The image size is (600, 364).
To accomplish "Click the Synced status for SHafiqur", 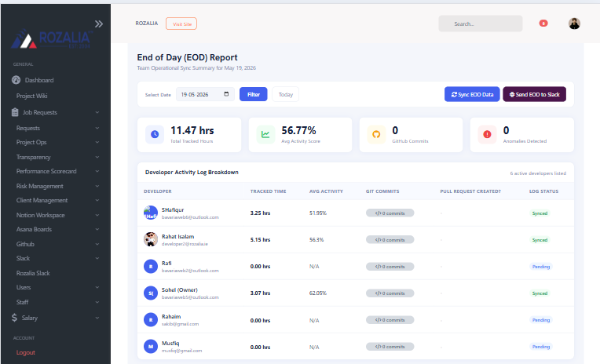I will click(x=540, y=213).
